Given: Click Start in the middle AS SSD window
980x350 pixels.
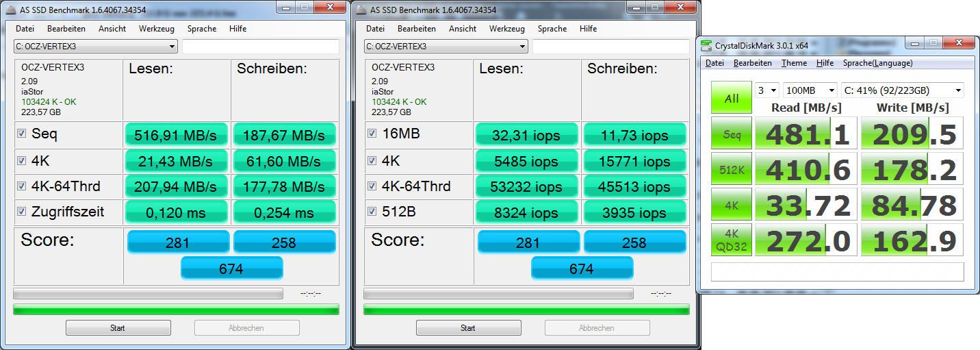Looking at the screenshot, I should [x=468, y=328].
